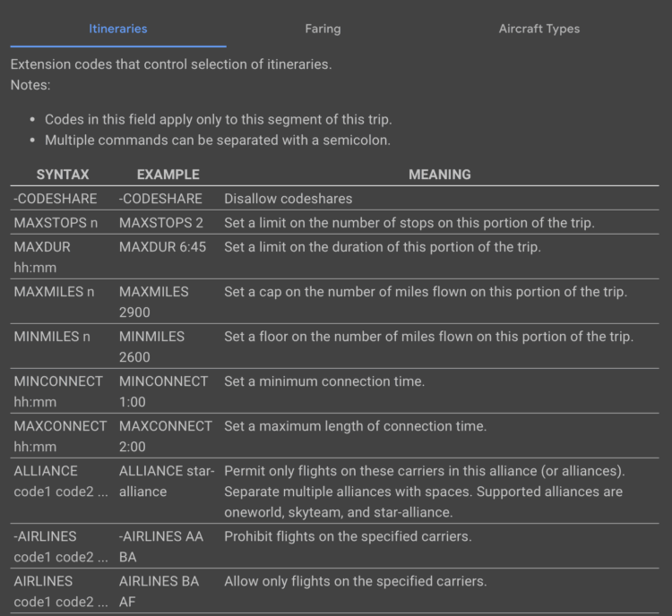Click the semicolon note bullet text
Image resolution: width=672 pixels, height=616 pixels.
220,140
